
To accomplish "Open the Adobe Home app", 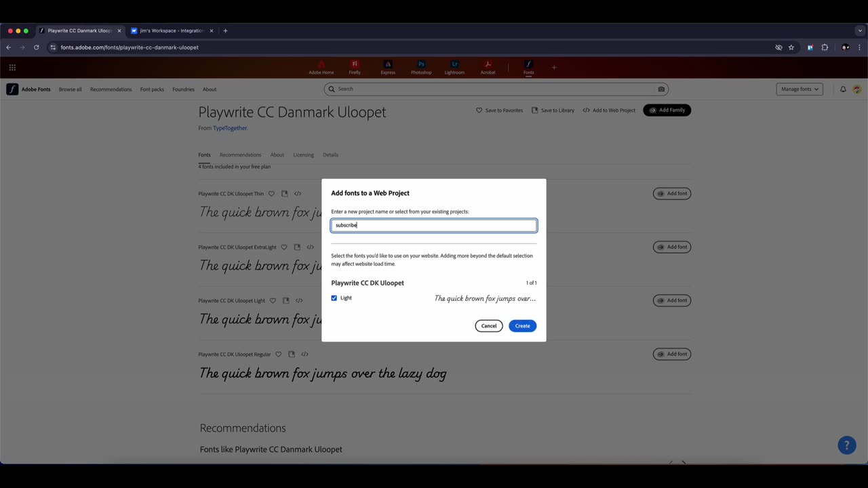I will click(321, 68).
